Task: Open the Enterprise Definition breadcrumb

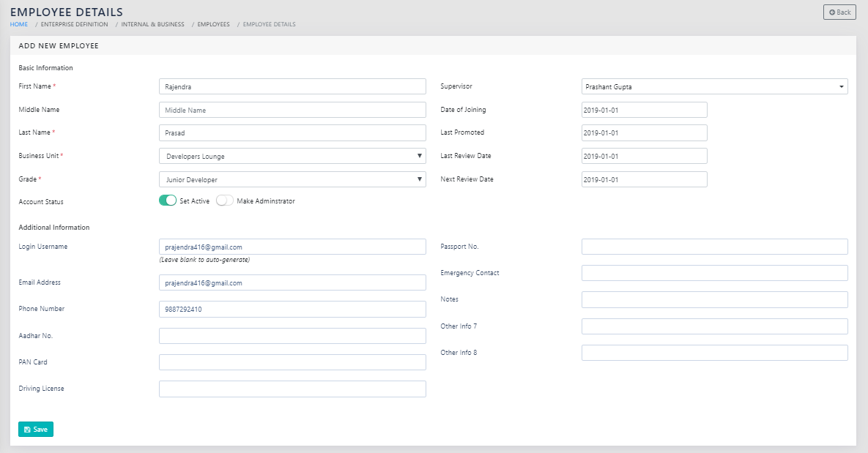Action: click(x=74, y=24)
